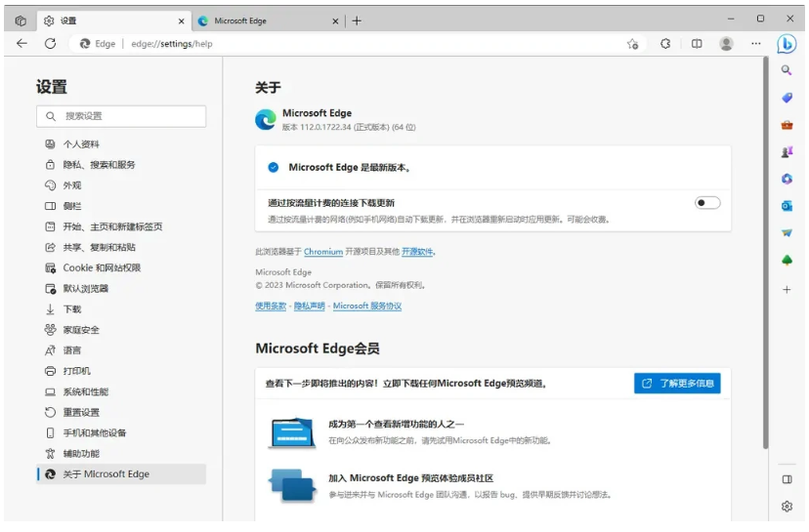809x532 pixels.
Task: Open sidebar settings gear at bottom right
Action: point(787,506)
